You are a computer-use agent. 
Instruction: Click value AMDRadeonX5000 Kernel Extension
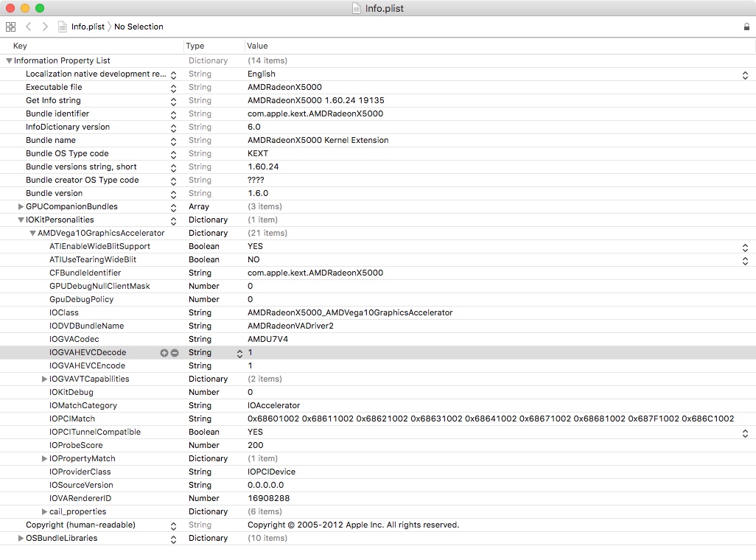pos(318,140)
